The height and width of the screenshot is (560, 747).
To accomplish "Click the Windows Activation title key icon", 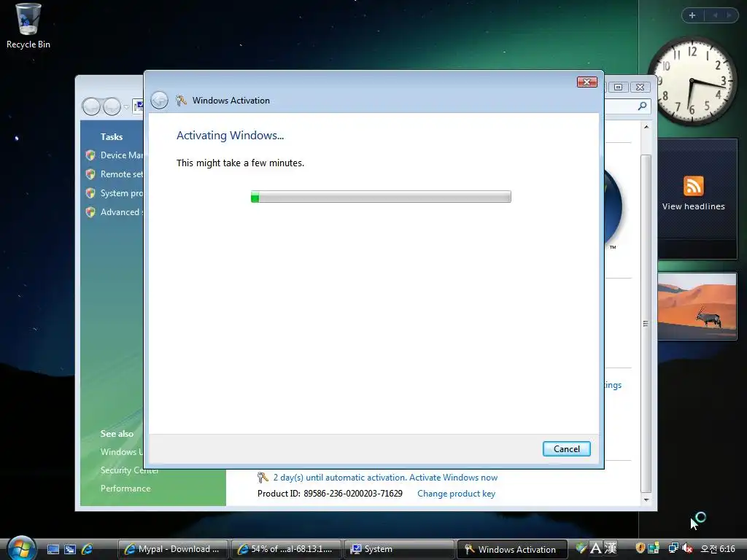I will tap(181, 100).
